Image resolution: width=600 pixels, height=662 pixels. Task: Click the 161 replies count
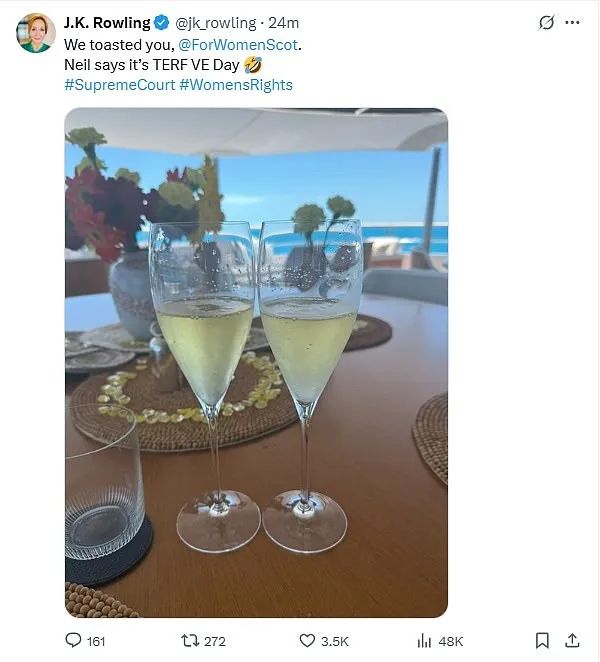(96, 642)
